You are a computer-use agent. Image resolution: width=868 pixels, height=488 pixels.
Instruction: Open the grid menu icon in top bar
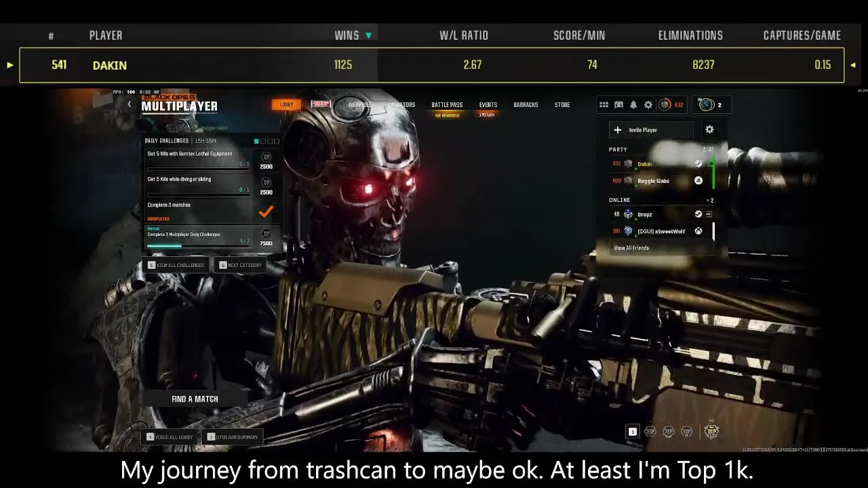pyautogui.click(x=604, y=105)
